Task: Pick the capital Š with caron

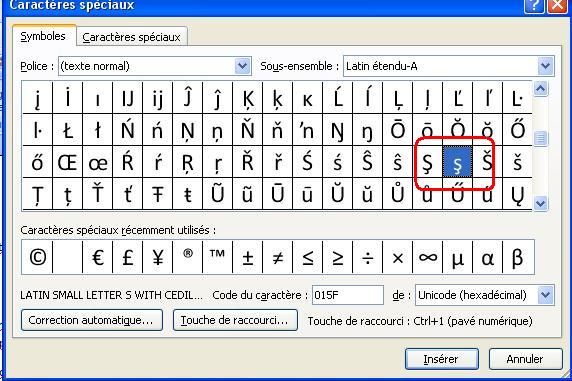Action: pos(487,162)
